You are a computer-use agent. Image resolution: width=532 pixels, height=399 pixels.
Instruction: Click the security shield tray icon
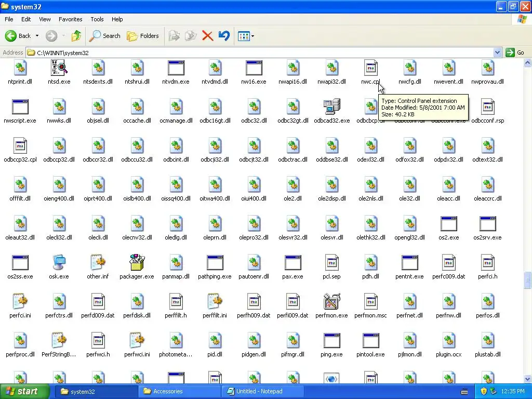coord(484,392)
